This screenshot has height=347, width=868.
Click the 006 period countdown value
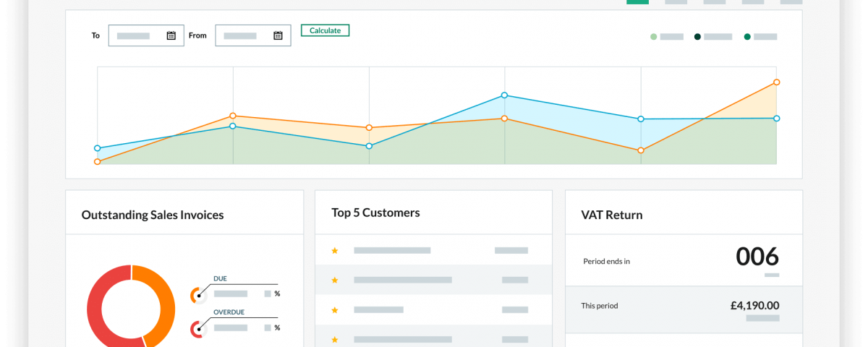tap(757, 257)
